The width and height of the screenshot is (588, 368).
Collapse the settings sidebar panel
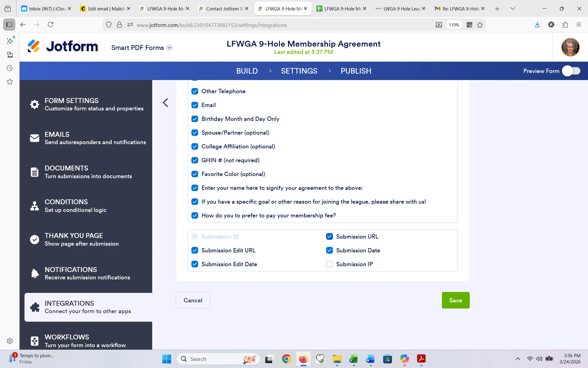[165, 102]
